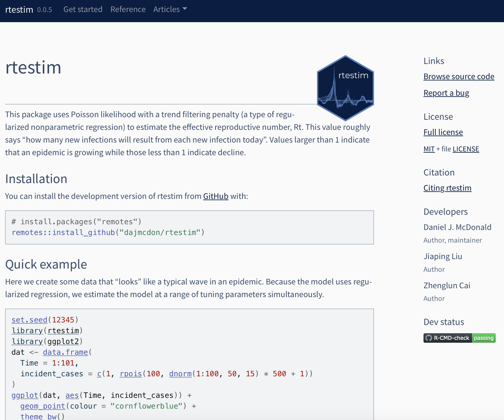Open the Articles dropdown menu
Screen dimensions: 504x420
pyautogui.click(x=170, y=10)
